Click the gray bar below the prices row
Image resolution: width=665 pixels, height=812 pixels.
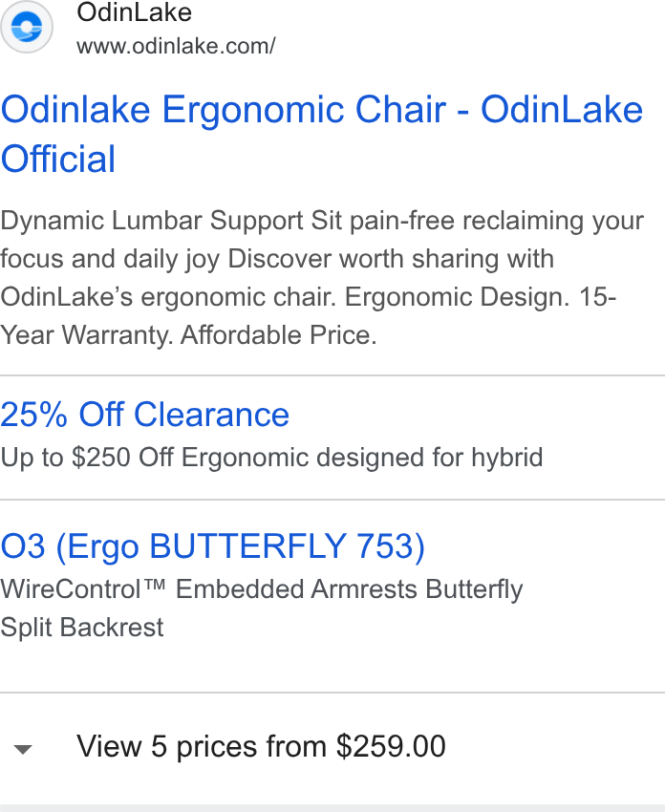[x=332, y=808]
